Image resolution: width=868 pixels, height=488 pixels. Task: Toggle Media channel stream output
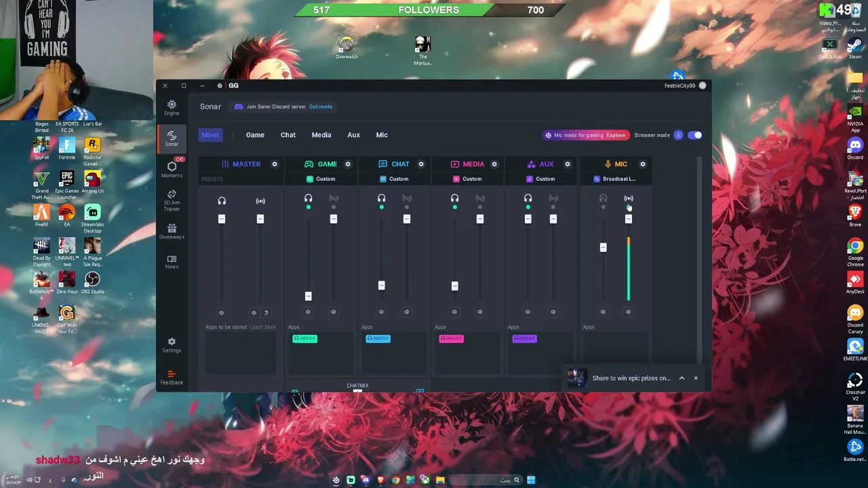coord(480,199)
